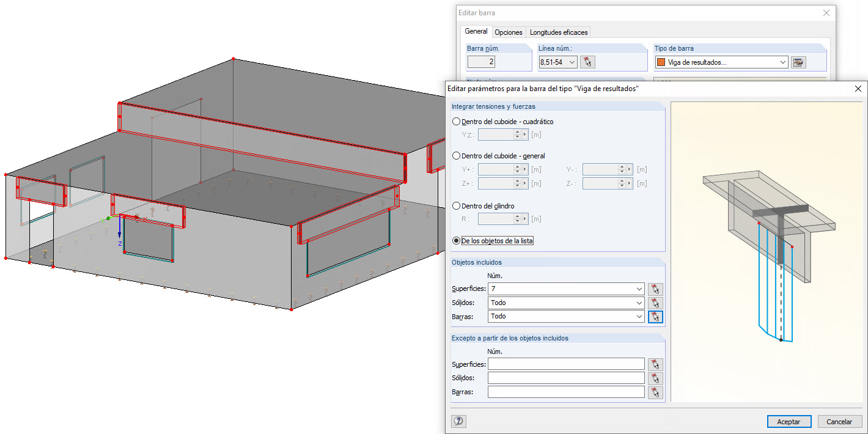
Task: Click the orange Viga de resultados color swatch
Action: pos(661,62)
